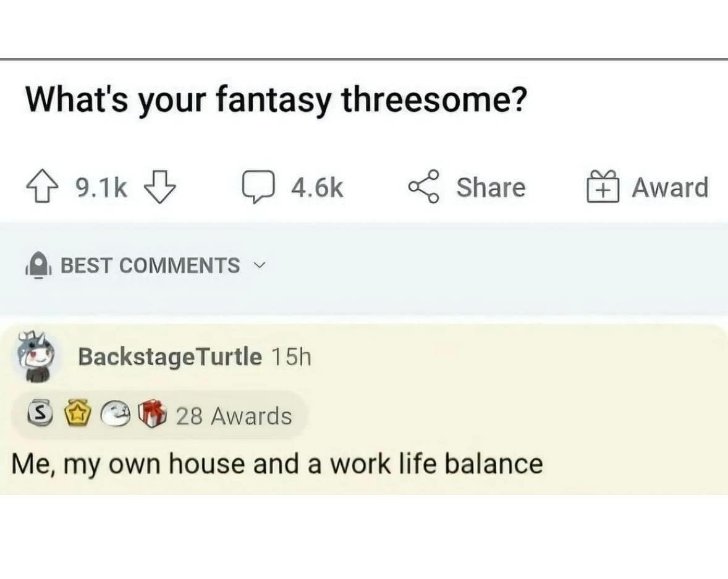The width and height of the screenshot is (728, 579).
Task: Click the 4.6k comments count
Action: (317, 188)
